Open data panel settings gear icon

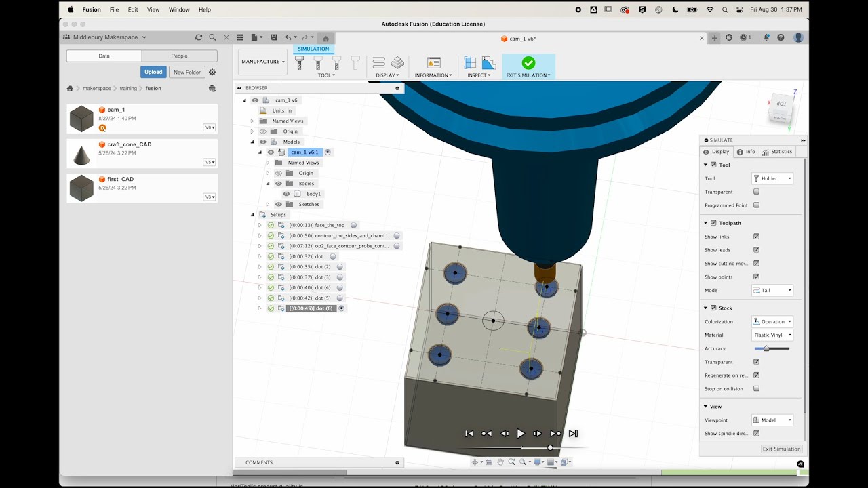(212, 72)
